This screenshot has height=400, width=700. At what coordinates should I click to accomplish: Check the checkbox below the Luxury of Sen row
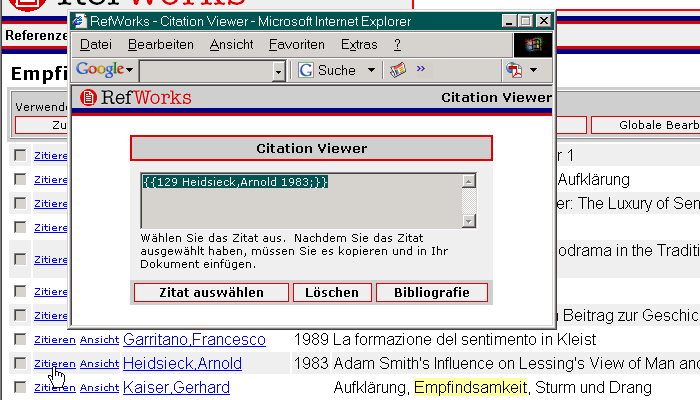20,227
